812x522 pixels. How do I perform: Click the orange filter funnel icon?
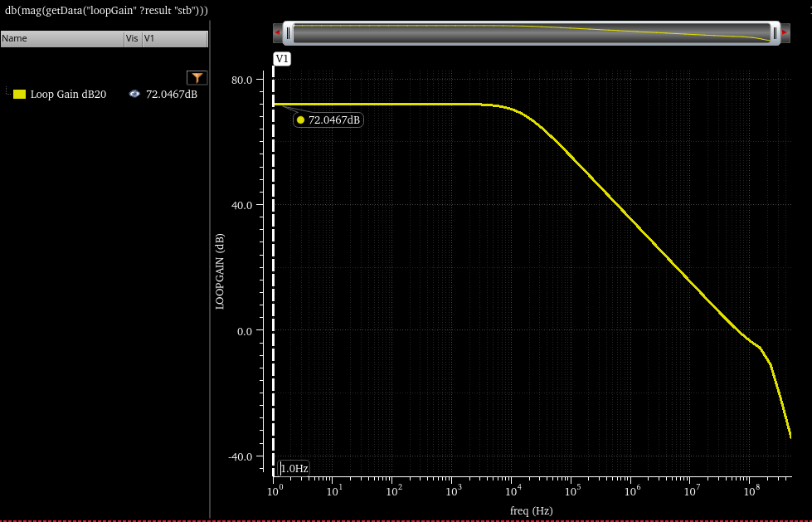[x=197, y=78]
